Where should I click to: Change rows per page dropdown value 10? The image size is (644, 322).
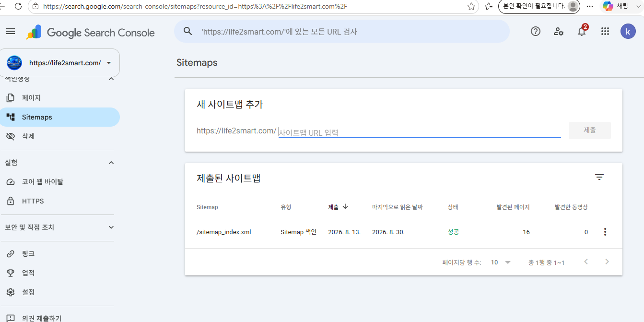tap(501, 262)
